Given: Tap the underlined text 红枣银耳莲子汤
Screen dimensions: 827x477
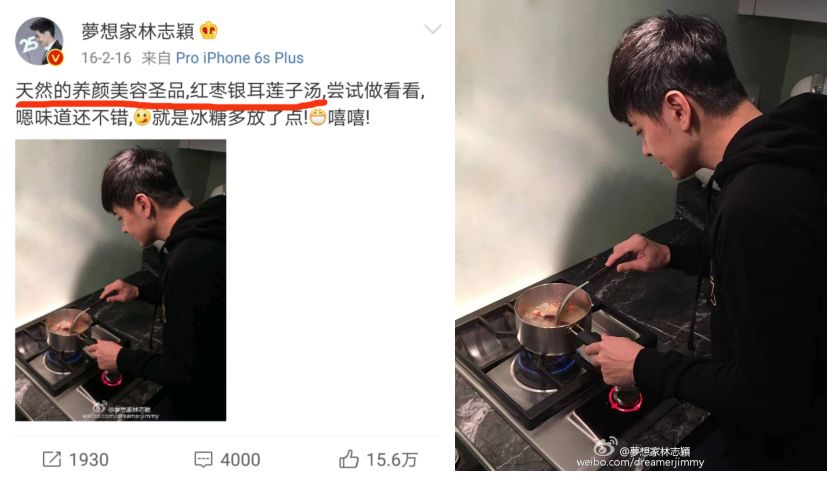Looking at the screenshot, I should click(256, 91).
